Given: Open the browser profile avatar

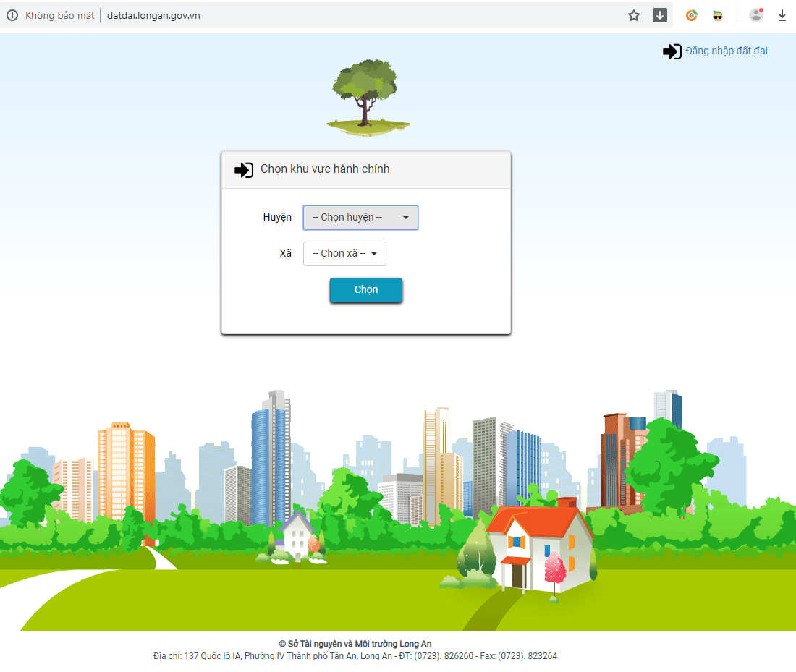Looking at the screenshot, I should click(756, 15).
